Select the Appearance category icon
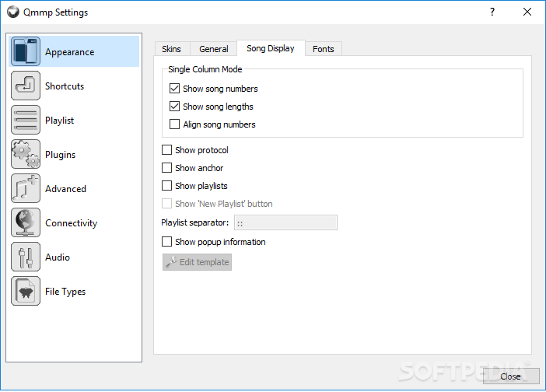The height and width of the screenshot is (392, 546). pos(26,51)
